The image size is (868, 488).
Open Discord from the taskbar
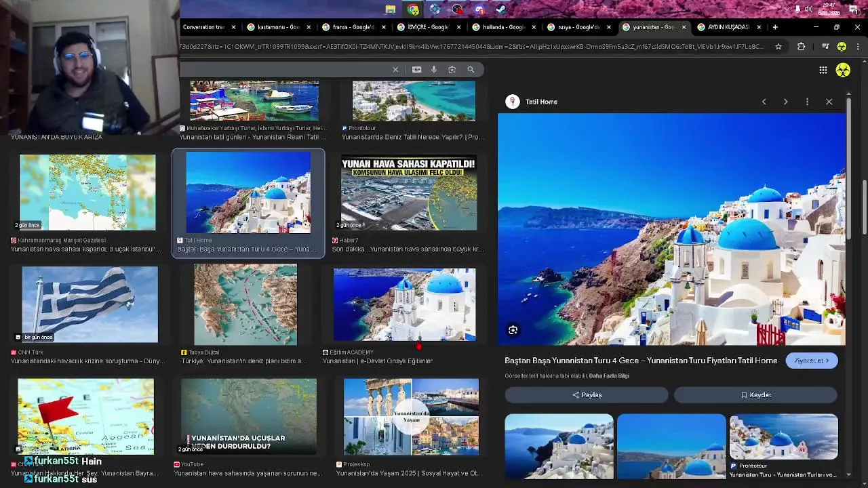[479, 9]
